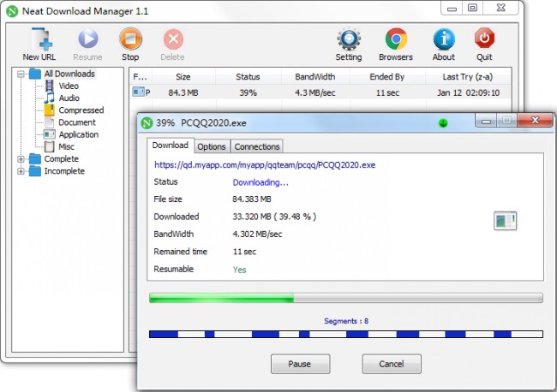The image size is (557, 392).
Task: Click the red Quit power icon
Action: pos(485,39)
